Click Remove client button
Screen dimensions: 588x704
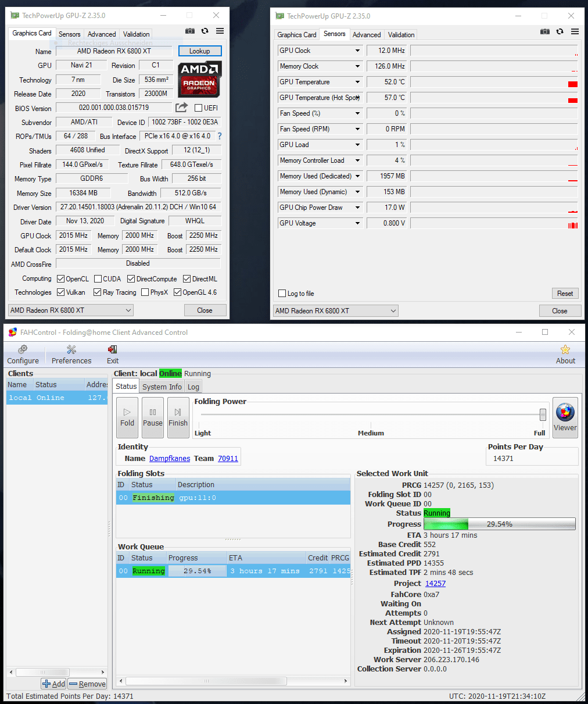[x=87, y=684]
